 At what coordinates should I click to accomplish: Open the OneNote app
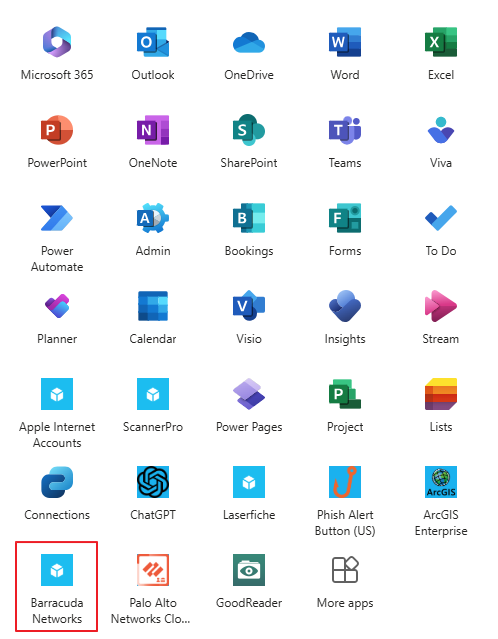153,130
